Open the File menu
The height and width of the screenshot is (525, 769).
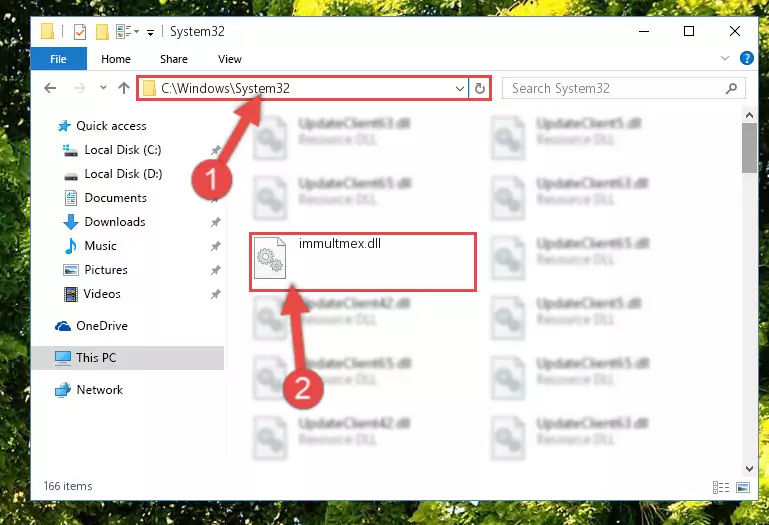point(58,59)
